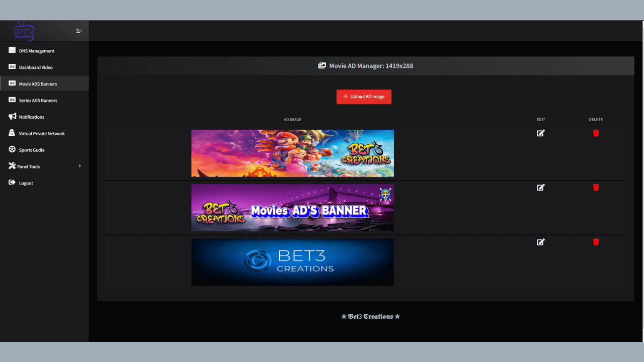This screenshot has height=362, width=644.
Task: Delete the blue BET3 Creations banner
Action: [x=596, y=242]
